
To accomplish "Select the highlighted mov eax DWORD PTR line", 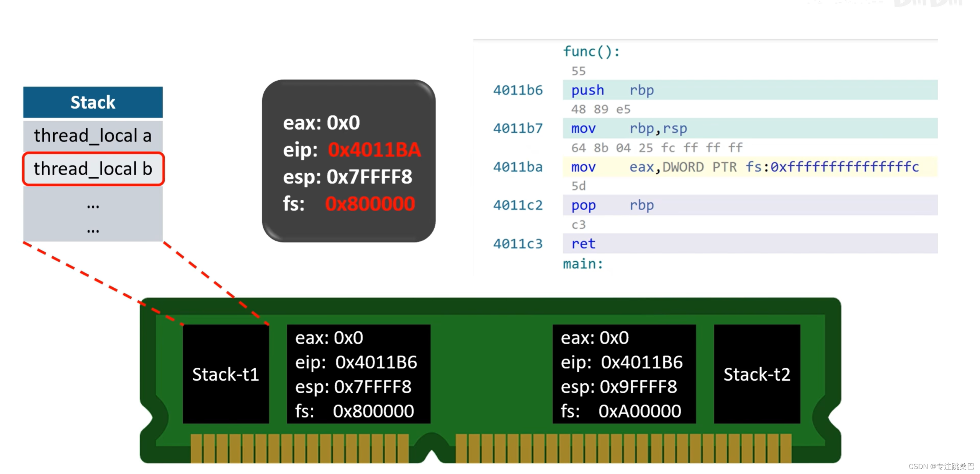I will pos(744,167).
